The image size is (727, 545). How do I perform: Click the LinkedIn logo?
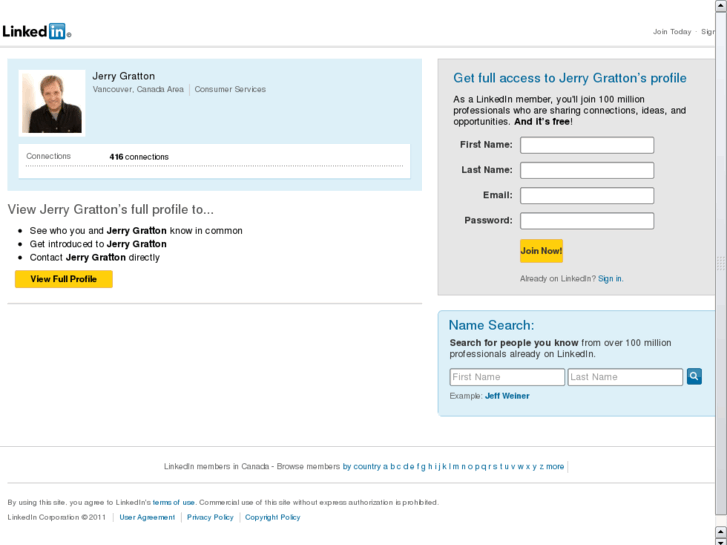36,31
